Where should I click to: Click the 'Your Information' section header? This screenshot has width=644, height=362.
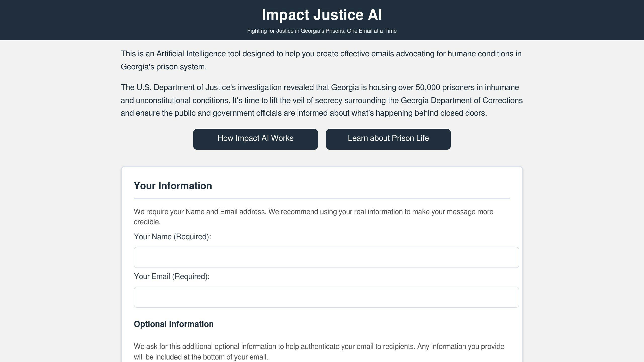(x=173, y=185)
